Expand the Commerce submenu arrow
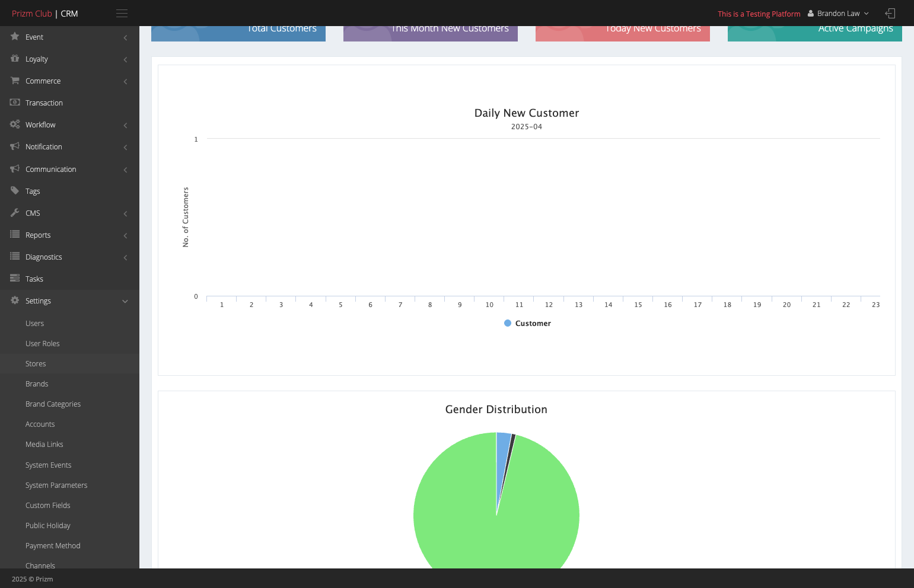The width and height of the screenshot is (914, 588). (x=125, y=81)
